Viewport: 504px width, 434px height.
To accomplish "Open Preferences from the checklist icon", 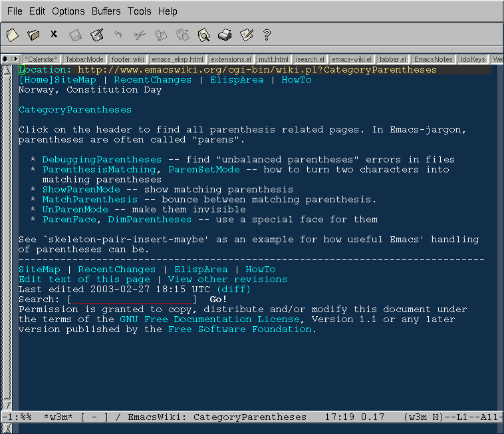I will point(246,35).
